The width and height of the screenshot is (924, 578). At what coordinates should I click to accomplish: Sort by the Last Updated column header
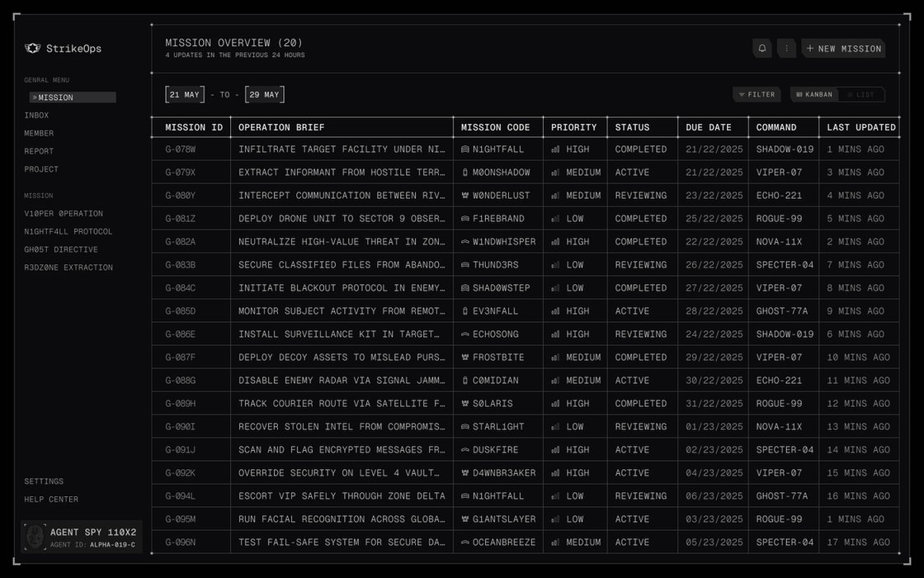point(861,127)
